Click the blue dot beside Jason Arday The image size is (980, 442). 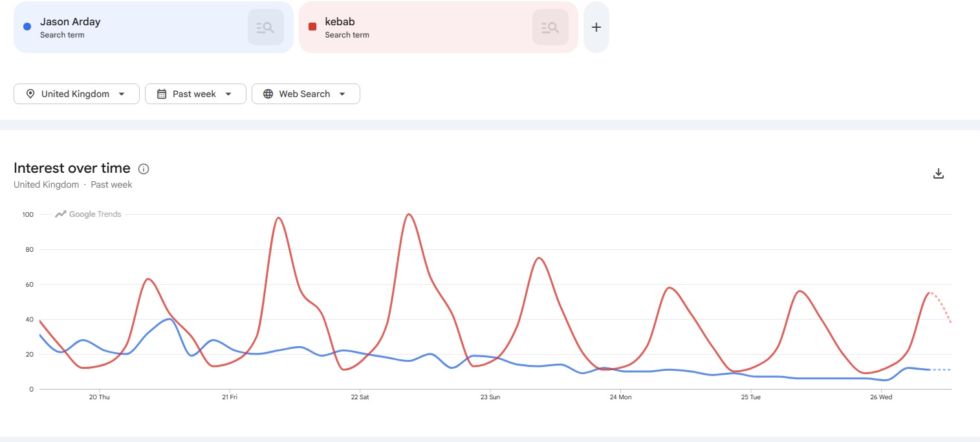(x=27, y=27)
